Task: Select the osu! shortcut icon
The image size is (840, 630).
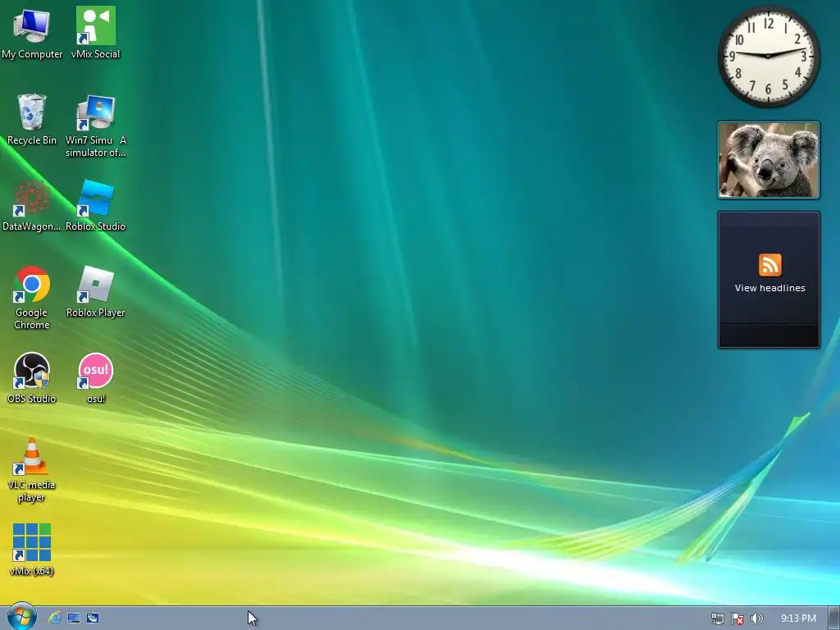Action: (x=96, y=377)
